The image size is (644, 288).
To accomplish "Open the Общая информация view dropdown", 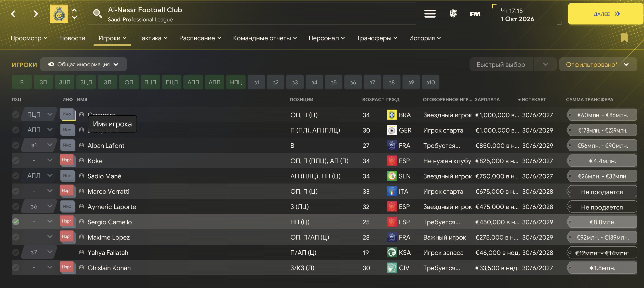I will [x=83, y=64].
